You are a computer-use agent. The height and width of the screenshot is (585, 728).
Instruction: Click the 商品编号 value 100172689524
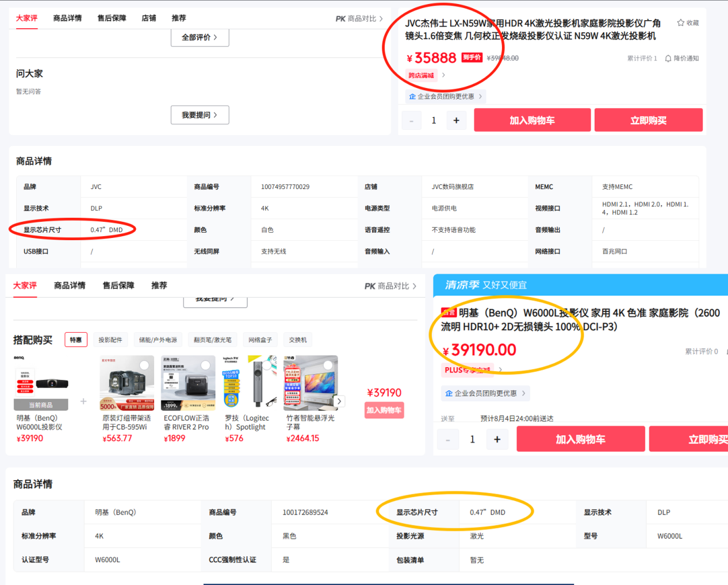(305, 513)
